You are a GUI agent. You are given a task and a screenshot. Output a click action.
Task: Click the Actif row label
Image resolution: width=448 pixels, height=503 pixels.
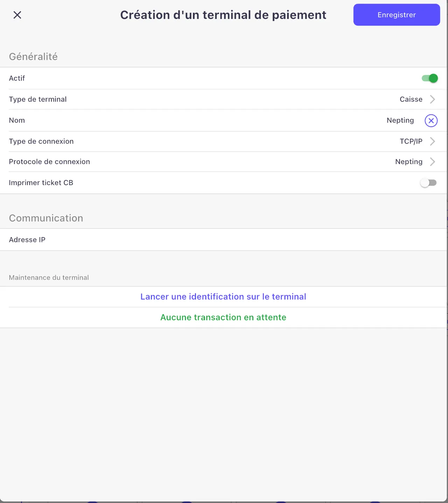pos(17,78)
